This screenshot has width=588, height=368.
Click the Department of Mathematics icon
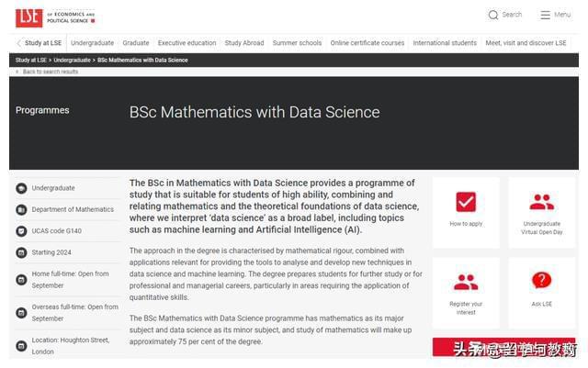[x=21, y=210]
